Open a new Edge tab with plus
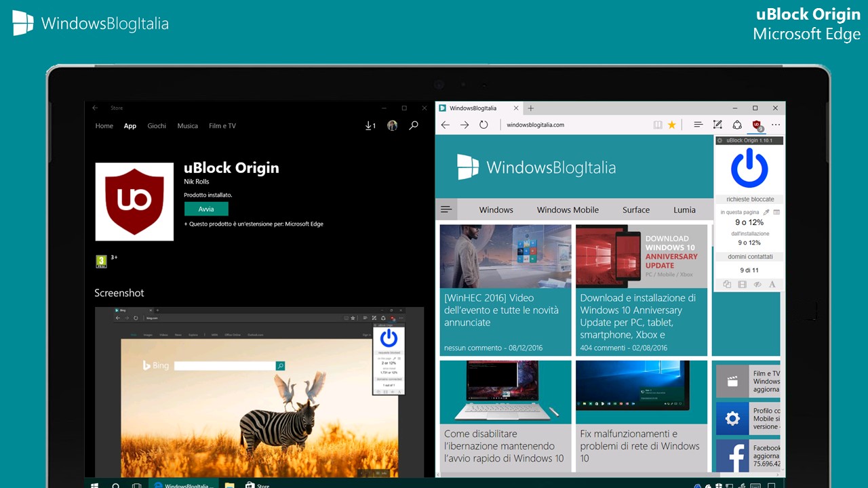Viewport: 868px width, 488px height. 531,108
